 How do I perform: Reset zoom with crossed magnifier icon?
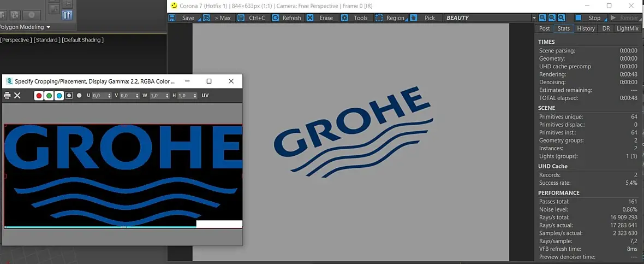562,18
